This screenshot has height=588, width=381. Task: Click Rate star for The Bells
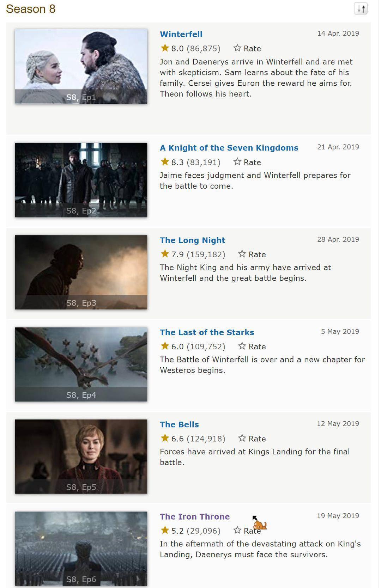252,439
